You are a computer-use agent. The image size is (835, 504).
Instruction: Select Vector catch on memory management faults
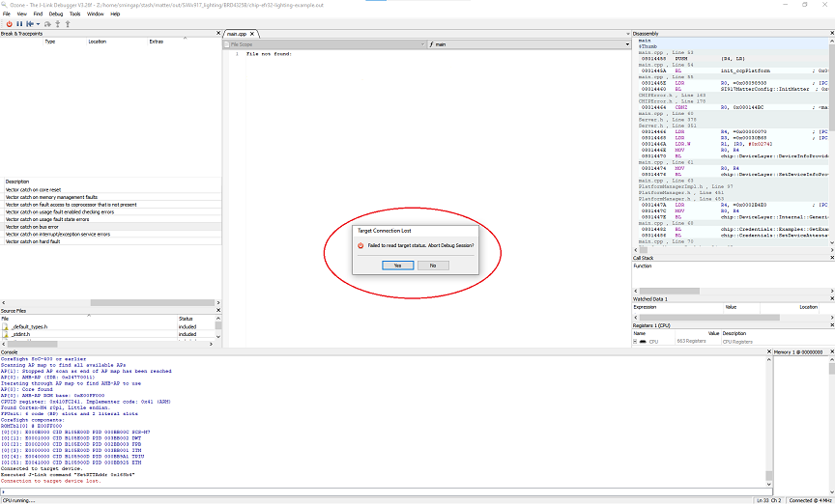[x=113, y=198]
